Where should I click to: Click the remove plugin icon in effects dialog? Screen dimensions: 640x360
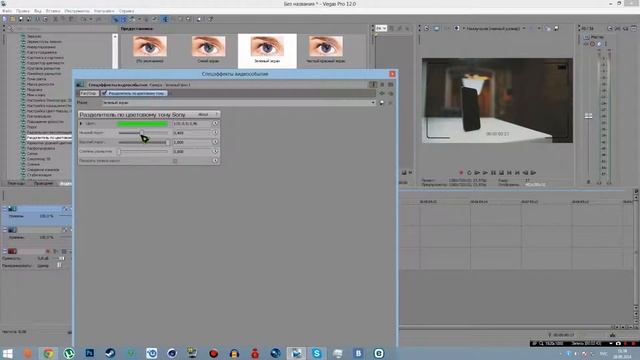coord(391,93)
